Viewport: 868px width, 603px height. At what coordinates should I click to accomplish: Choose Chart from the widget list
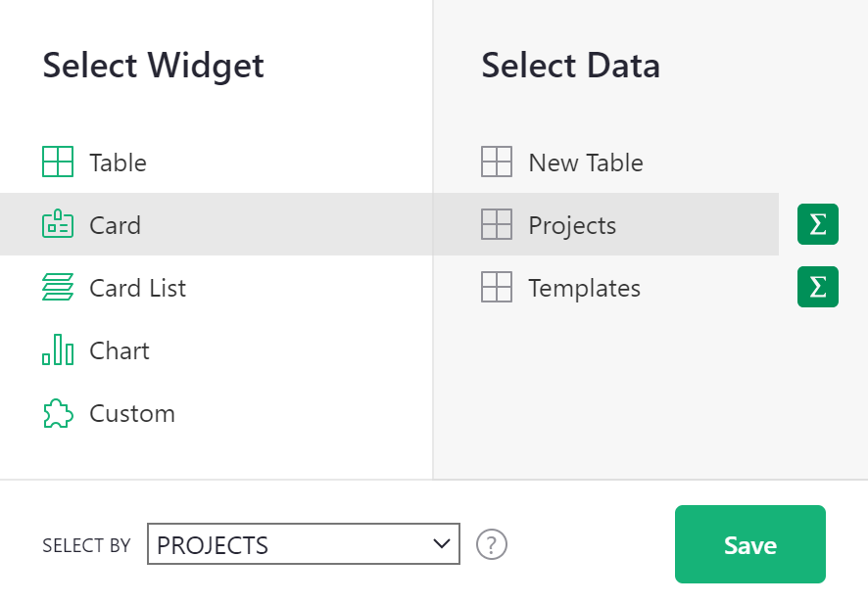coord(119,350)
